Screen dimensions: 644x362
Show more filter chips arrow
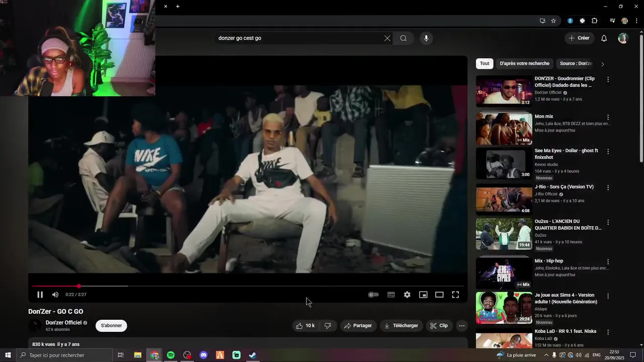[x=603, y=64]
